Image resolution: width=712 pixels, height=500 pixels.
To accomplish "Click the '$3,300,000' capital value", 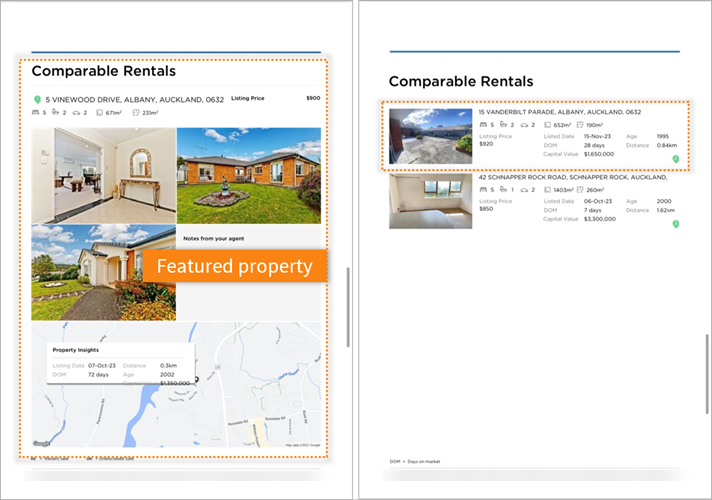I will 600,219.
